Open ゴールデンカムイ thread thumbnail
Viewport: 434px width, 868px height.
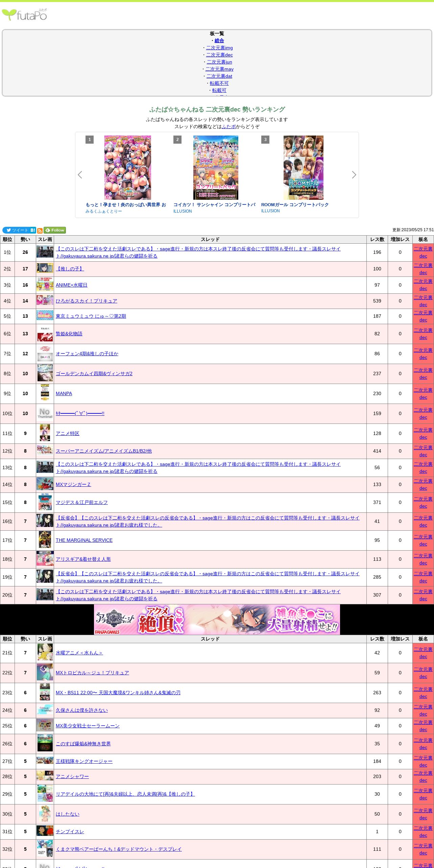45,373
